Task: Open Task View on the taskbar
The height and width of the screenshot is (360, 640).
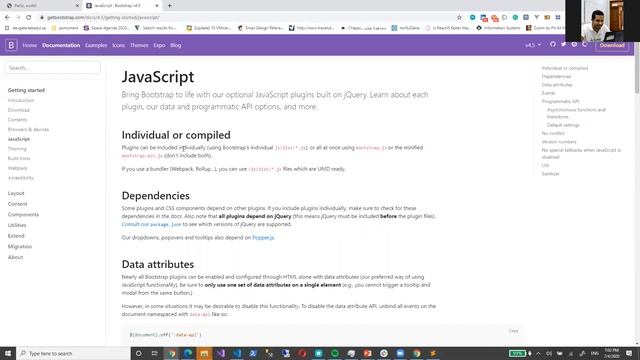Action: point(155,353)
